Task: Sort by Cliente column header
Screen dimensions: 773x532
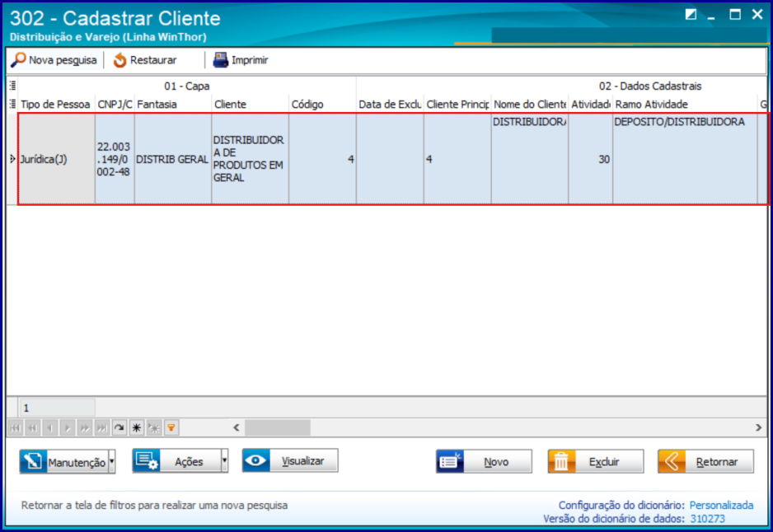Action: (x=250, y=104)
